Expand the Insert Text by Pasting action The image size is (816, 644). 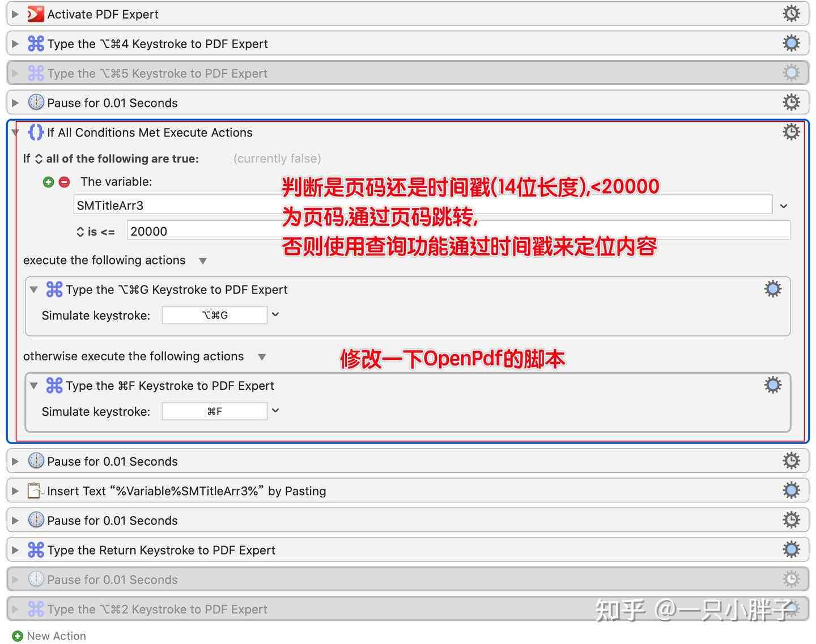click(15, 491)
